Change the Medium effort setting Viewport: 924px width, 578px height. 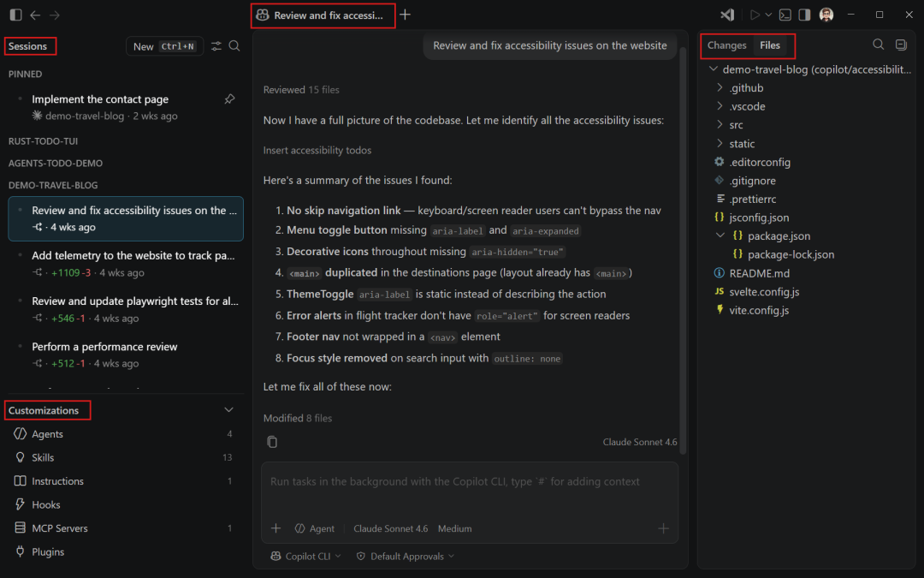coord(454,528)
